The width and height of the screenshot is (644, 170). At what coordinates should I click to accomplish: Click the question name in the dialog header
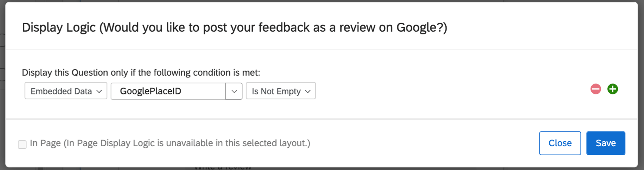coord(273,28)
